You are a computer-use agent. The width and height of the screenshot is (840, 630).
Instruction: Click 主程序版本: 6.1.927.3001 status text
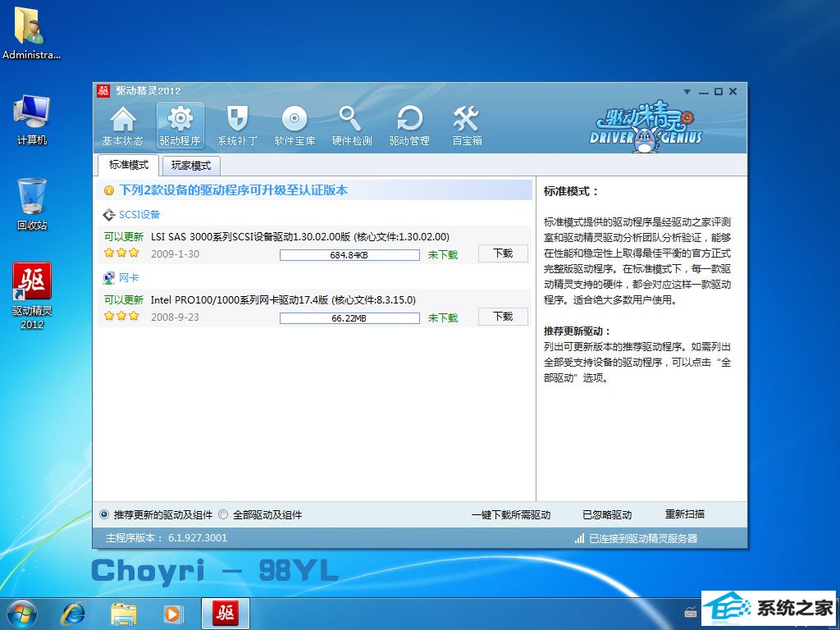pyautogui.click(x=166, y=538)
